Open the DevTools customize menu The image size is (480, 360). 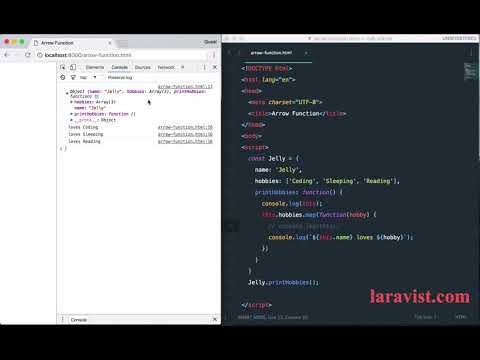(204, 67)
